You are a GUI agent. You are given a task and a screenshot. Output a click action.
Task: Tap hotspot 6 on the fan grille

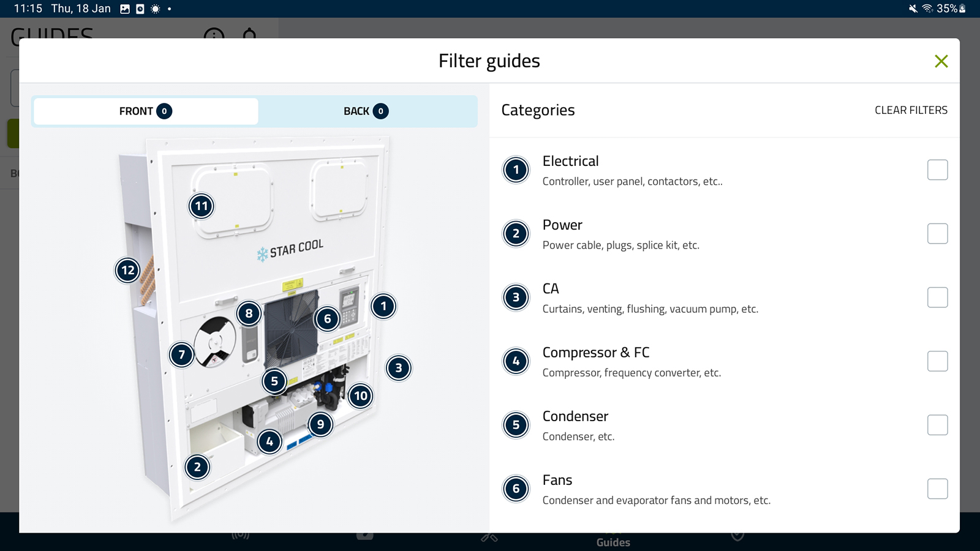pos(328,318)
